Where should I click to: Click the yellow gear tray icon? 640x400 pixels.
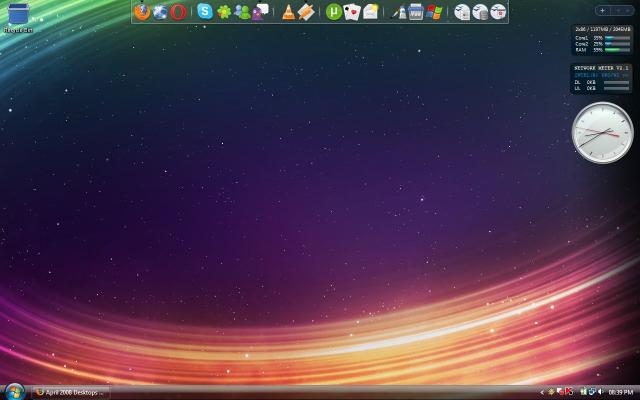coord(551,392)
